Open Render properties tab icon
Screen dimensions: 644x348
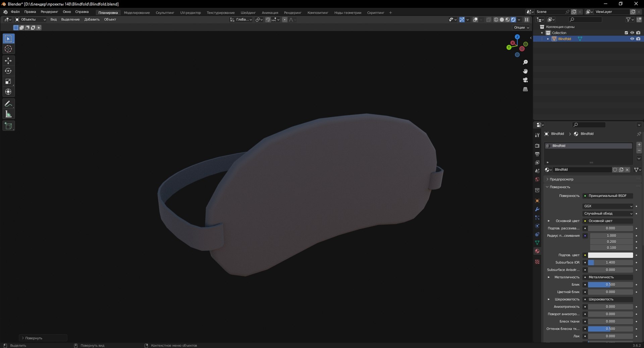537,146
